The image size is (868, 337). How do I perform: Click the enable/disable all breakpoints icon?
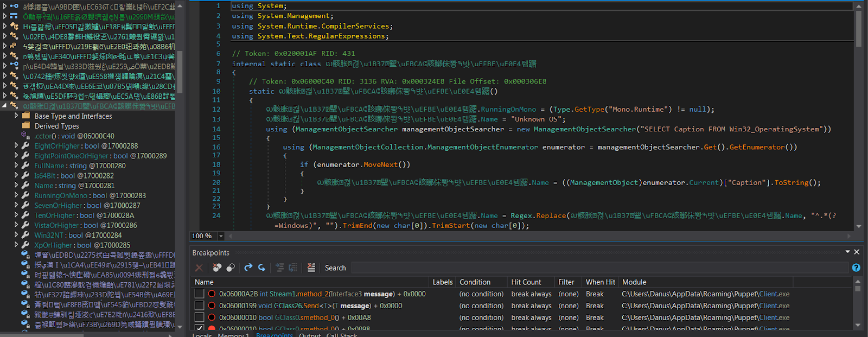click(x=231, y=268)
